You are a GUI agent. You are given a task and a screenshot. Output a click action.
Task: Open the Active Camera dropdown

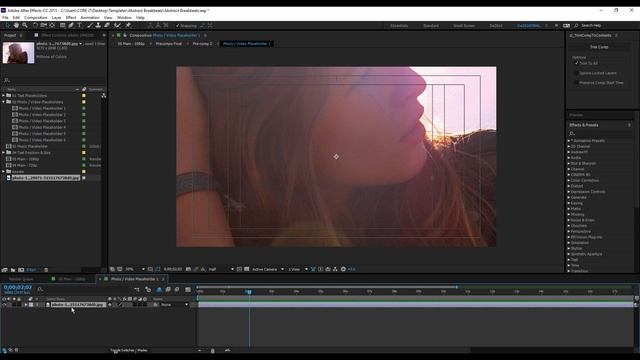tap(268, 269)
